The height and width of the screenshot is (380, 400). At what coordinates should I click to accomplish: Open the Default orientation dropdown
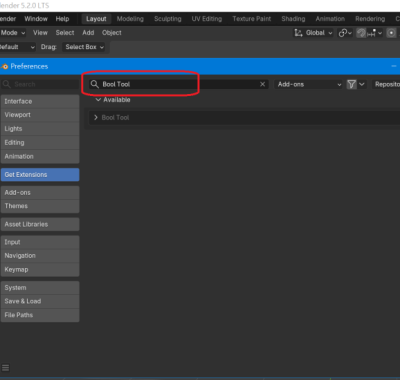click(17, 47)
